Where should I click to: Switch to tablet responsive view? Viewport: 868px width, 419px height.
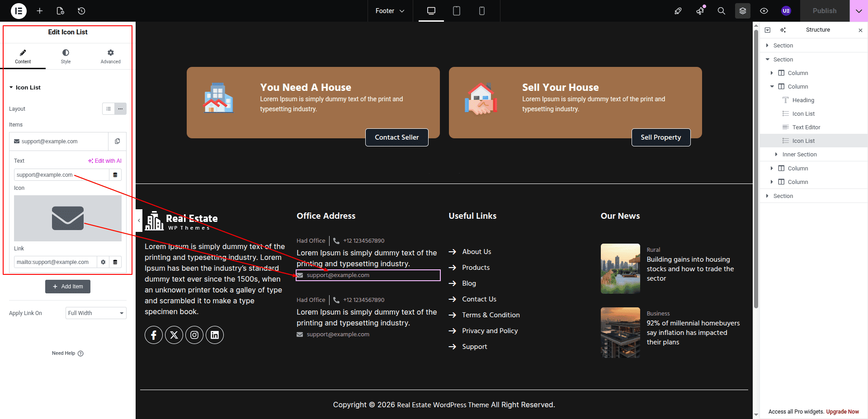pyautogui.click(x=457, y=11)
